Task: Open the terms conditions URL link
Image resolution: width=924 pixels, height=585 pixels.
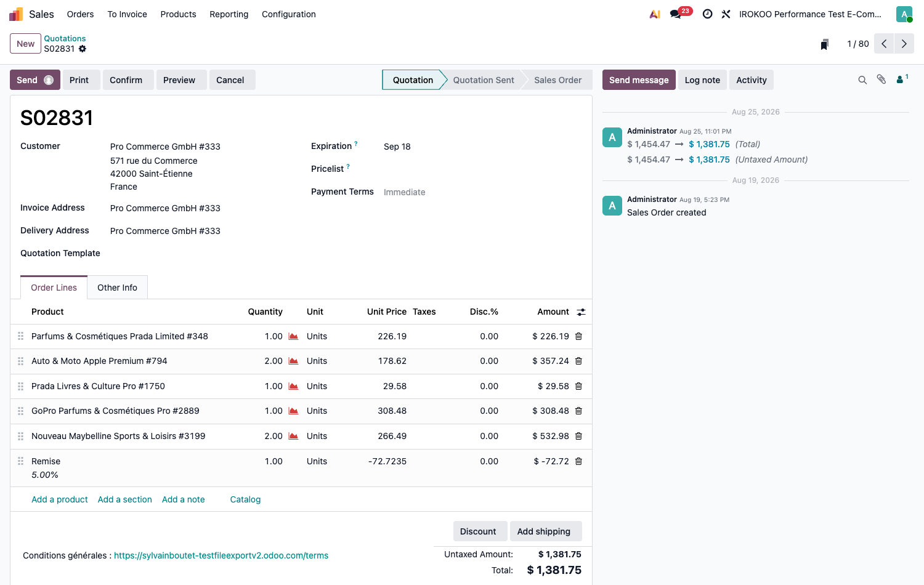Action: (221, 555)
